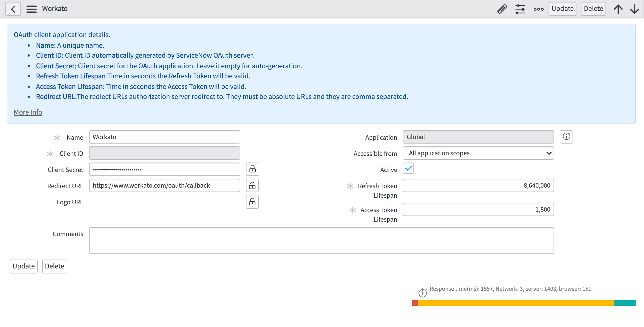Click the More Info link
Screen dimensions: 644x327
[28, 112]
